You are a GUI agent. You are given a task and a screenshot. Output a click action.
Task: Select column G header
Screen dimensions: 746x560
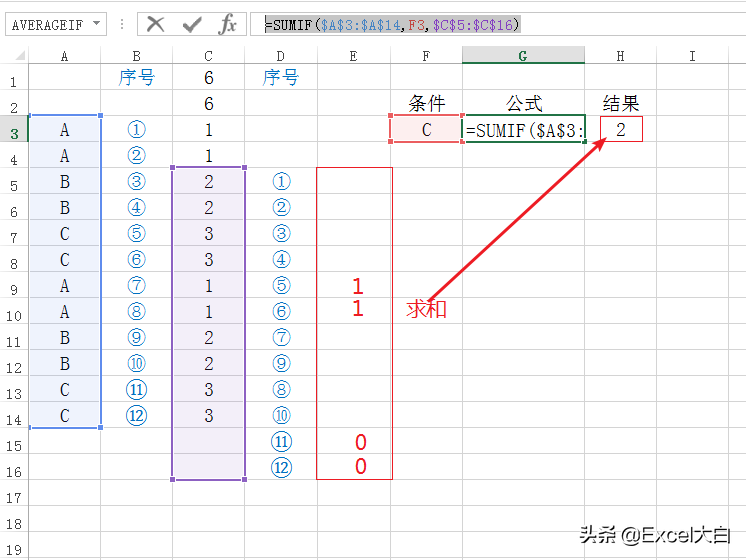pyautogui.click(x=523, y=56)
